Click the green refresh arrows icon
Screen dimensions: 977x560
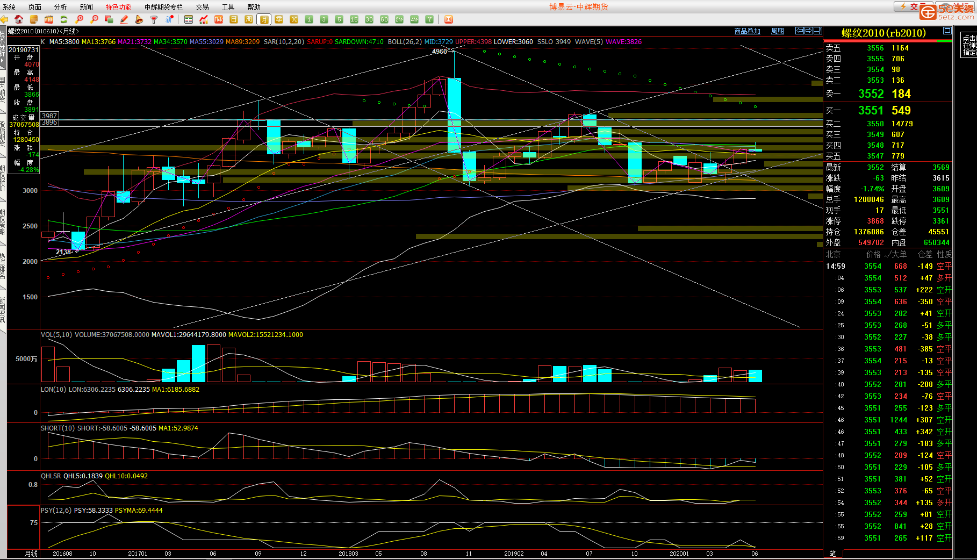click(64, 19)
